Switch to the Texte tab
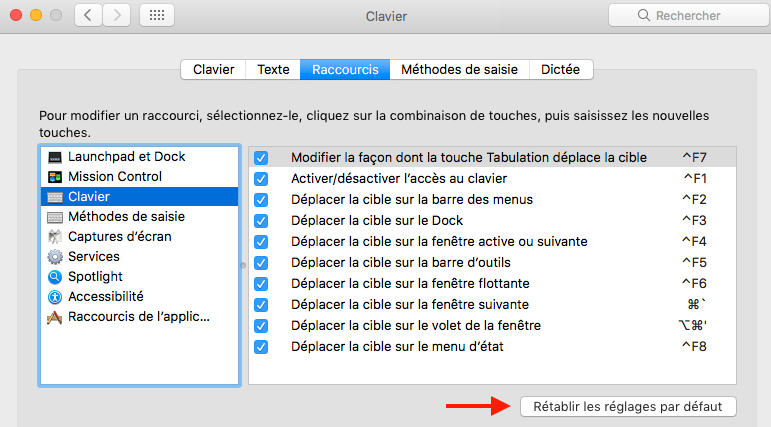The image size is (771, 427). pos(273,69)
